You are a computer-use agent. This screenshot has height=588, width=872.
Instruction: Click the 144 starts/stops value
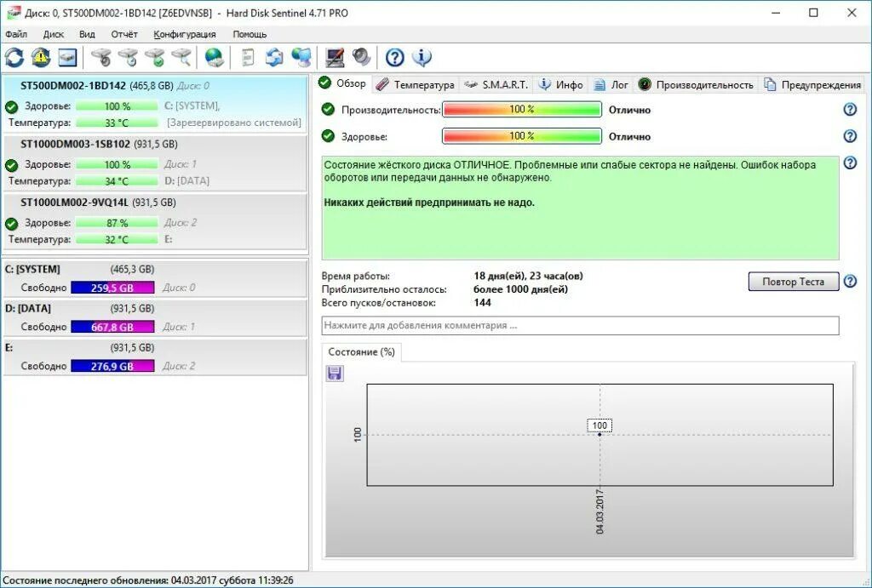(482, 302)
